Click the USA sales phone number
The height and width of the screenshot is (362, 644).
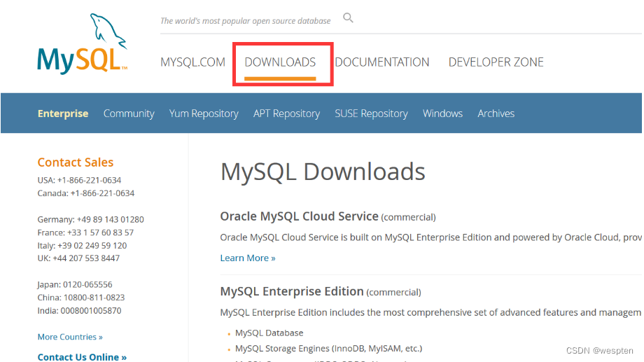[79, 181]
